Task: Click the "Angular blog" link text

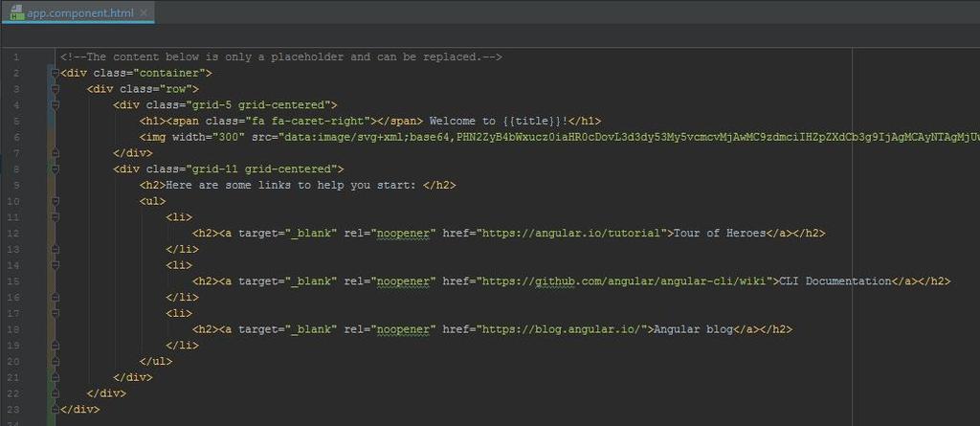Action: 693,329
